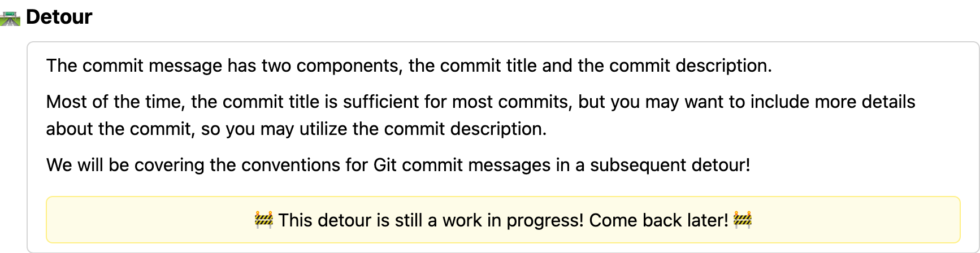Click the line starting "Most of the time"
The image size is (980, 253).
point(480,102)
